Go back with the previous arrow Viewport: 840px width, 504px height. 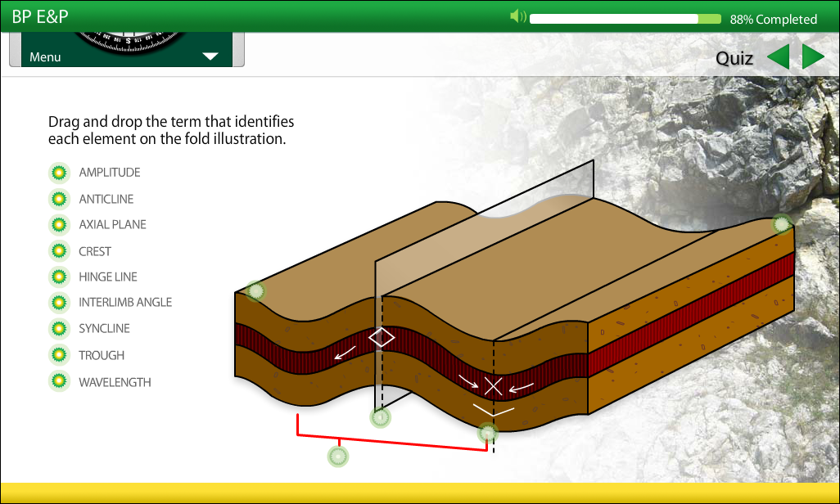tap(778, 57)
